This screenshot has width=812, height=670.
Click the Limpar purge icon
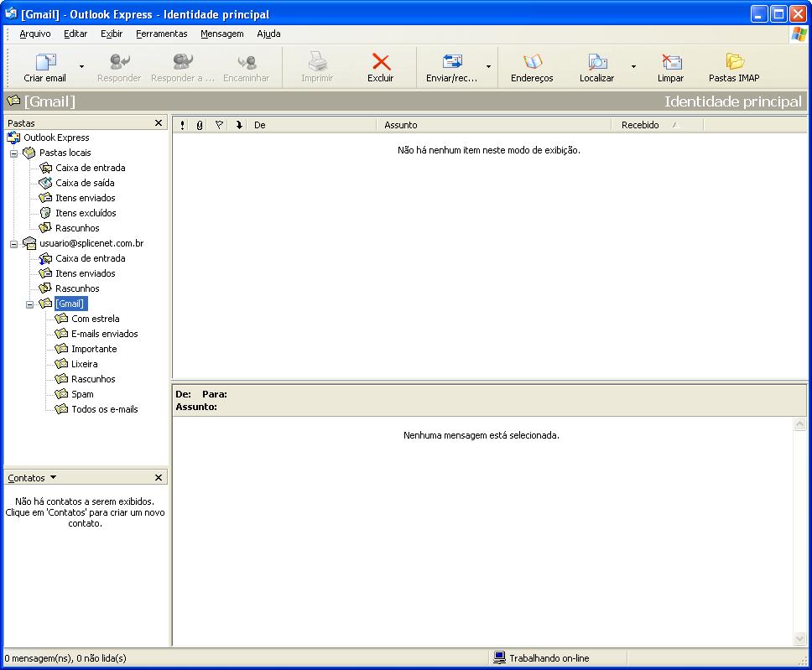click(670, 62)
